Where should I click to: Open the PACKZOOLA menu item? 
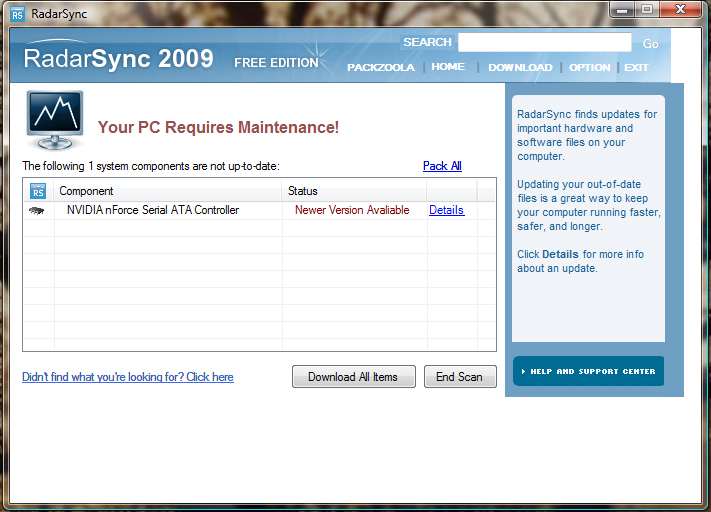[380, 68]
